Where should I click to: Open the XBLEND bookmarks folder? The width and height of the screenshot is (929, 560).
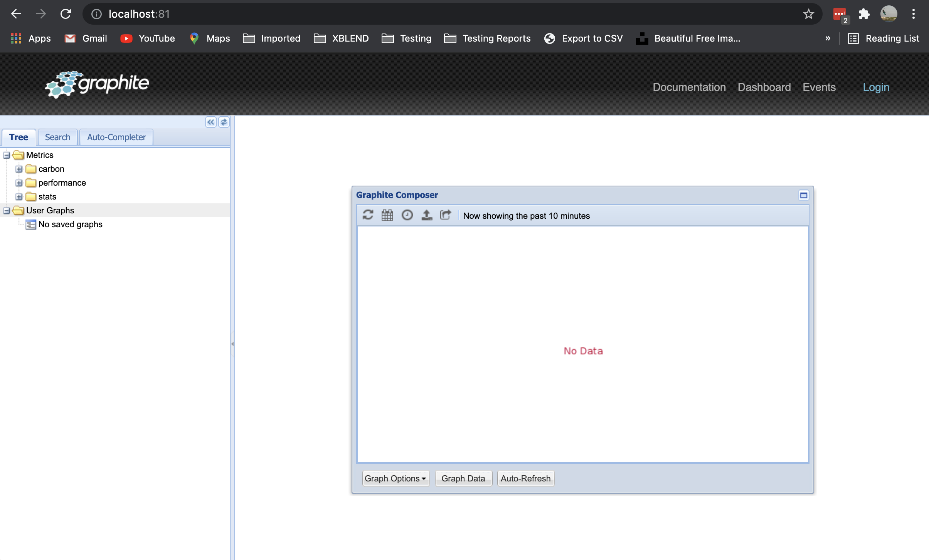(341, 39)
